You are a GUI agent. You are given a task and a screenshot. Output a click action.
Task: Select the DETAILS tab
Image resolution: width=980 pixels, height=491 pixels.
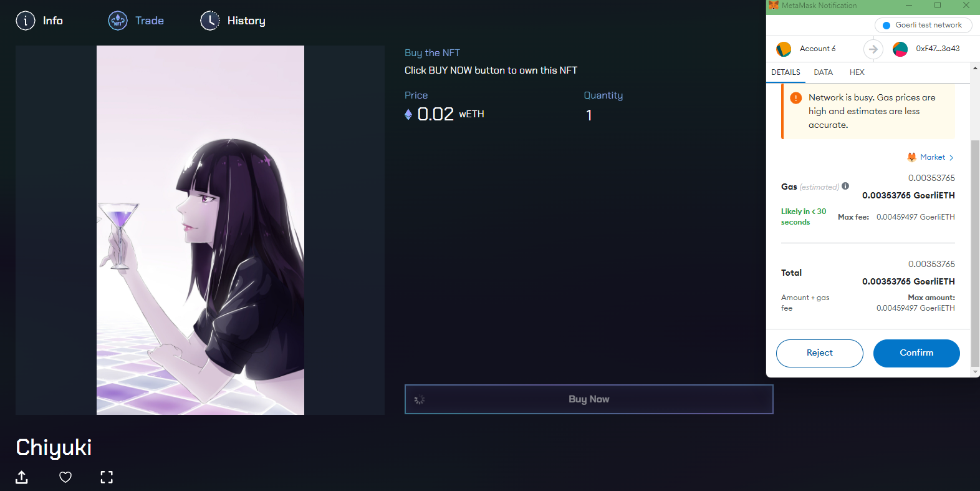tap(785, 72)
